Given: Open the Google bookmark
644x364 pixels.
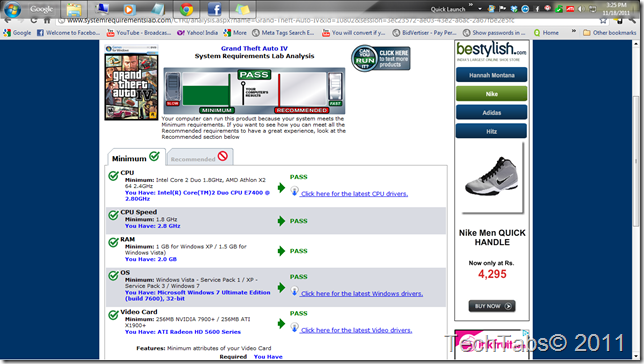Looking at the screenshot, I should point(17,32).
